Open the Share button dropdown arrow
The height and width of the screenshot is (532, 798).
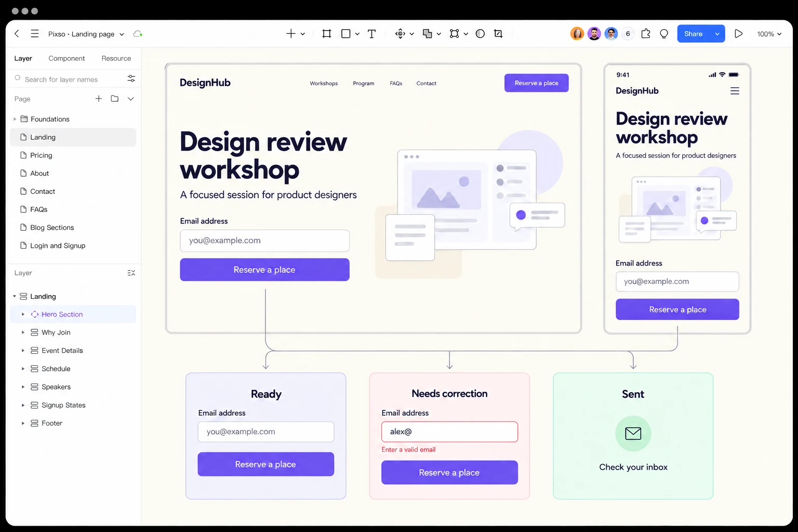pyautogui.click(x=717, y=34)
